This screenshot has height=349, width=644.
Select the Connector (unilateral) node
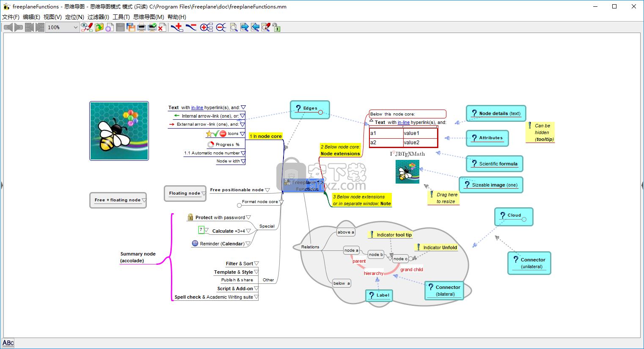coord(529,263)
